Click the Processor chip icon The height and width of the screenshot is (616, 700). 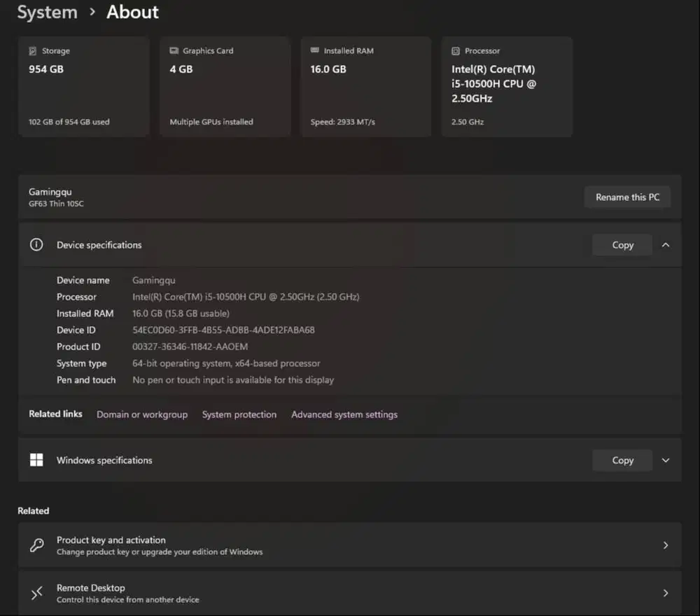455,51
